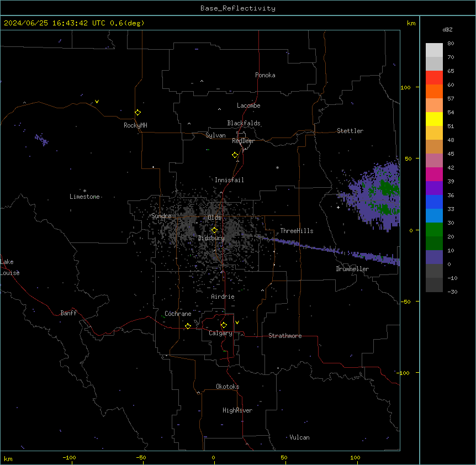Click the Limestone label
476x465 pixels.
[84, 197]
